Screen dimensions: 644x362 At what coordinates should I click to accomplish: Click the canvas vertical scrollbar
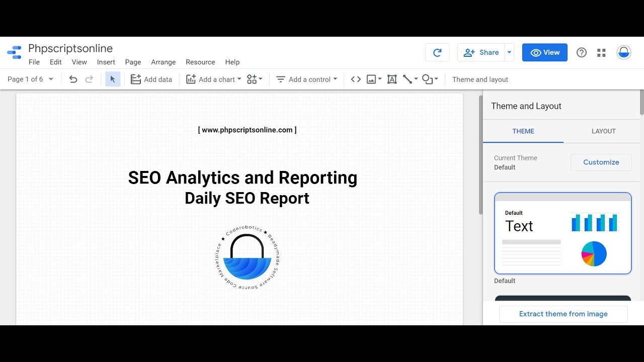coord(480,155)
